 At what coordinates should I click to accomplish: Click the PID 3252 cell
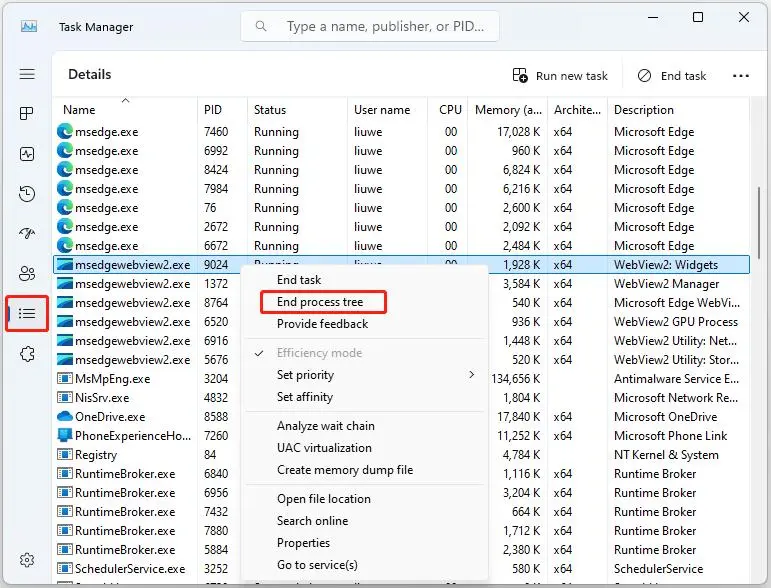(x=216, y=569)
